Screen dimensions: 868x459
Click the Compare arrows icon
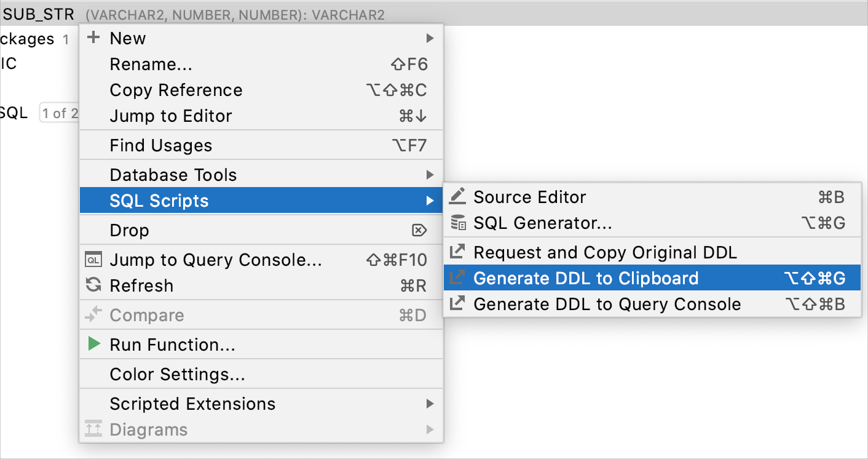pyautogui.click(x=93, y=314)
